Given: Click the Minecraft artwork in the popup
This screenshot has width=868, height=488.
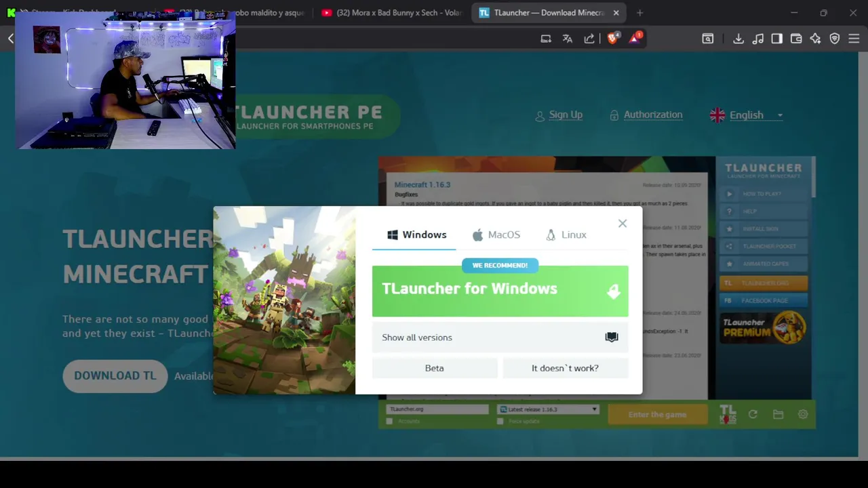Looking at the screenshot, I should click(x=284, y=300).
